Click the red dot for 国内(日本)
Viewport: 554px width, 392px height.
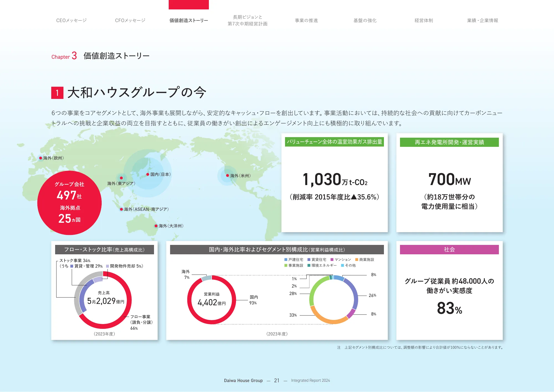click(148, 174)
